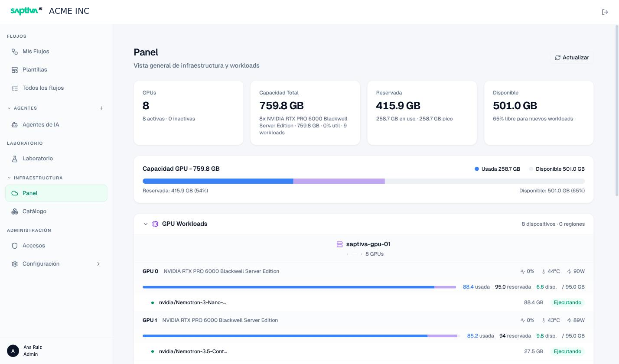Collapse the GPU Workloads section
This screenshot has width=619, height=364.
point(146,224)
